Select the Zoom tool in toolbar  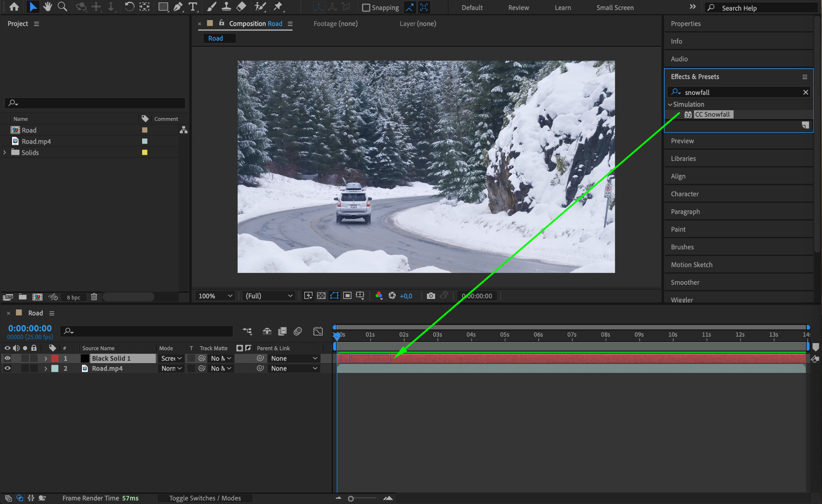tap(62, 7)
